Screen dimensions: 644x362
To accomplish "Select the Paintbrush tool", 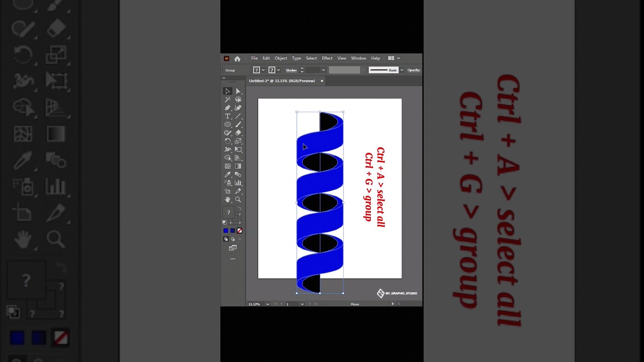I will [x=238, y=124].
